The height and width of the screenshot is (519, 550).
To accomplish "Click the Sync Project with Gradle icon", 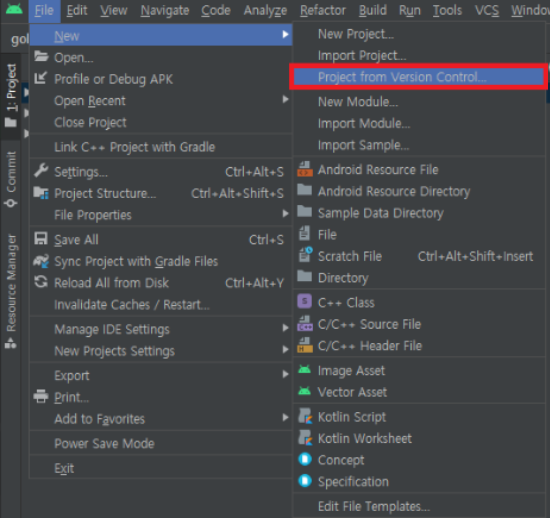I will coord(41,261).
